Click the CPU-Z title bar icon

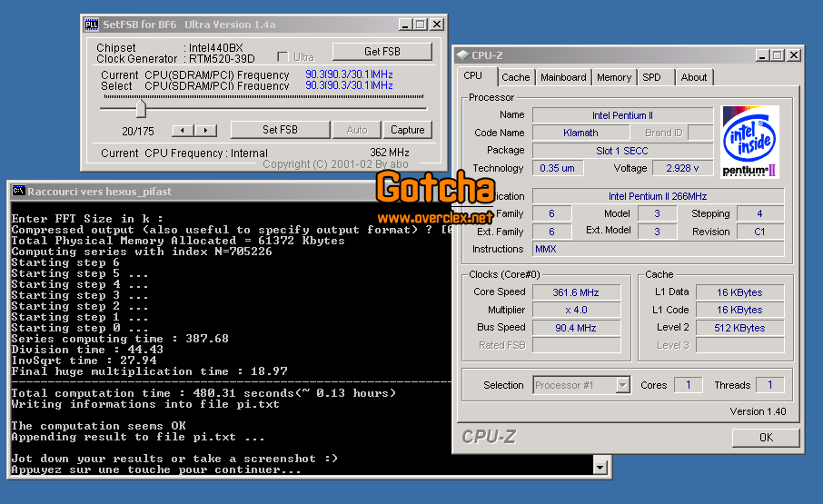tap(463, 55)
